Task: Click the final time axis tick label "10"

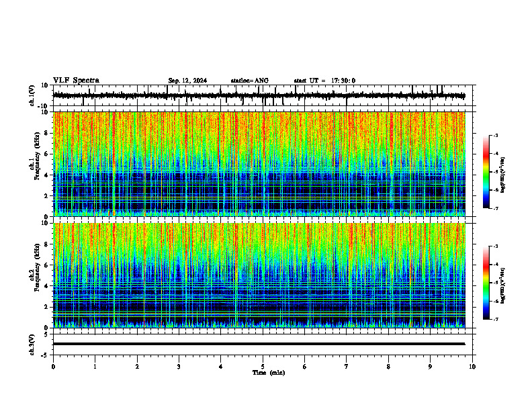Action: click(472, 367)
